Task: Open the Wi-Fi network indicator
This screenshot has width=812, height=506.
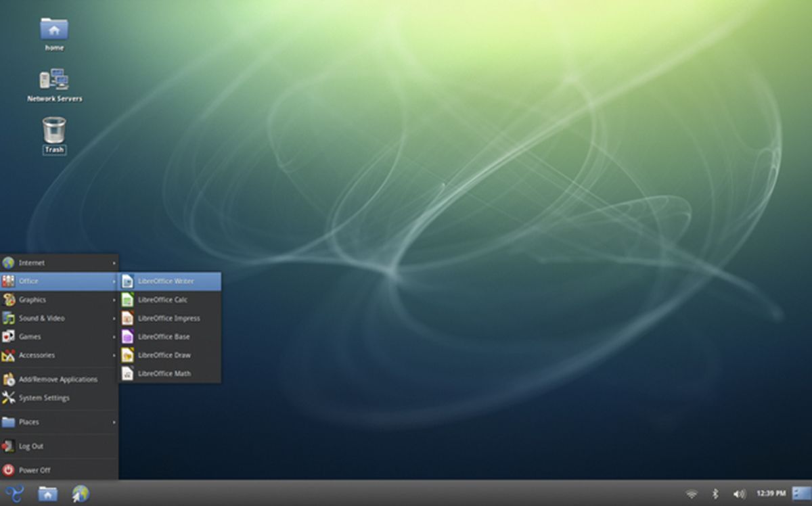Action: [x=692, y=494]
